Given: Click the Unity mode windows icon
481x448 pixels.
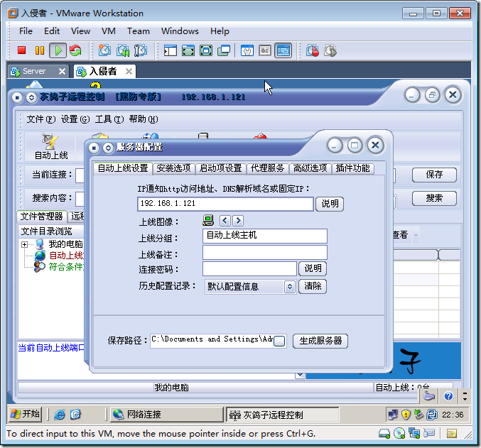Looking at the screenshot, I should tap(224, 50).
